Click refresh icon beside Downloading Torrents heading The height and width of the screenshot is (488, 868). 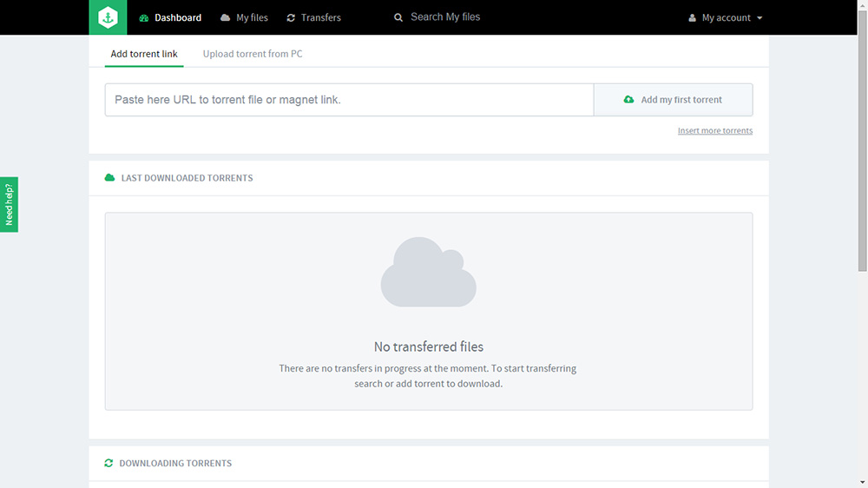[x=108, y=464]
